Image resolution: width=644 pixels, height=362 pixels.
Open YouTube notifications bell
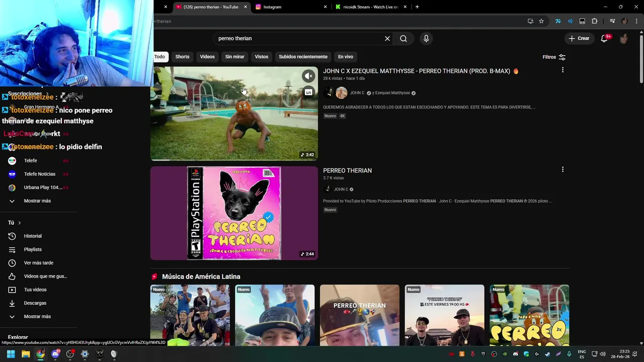click(x=605, y=38)
